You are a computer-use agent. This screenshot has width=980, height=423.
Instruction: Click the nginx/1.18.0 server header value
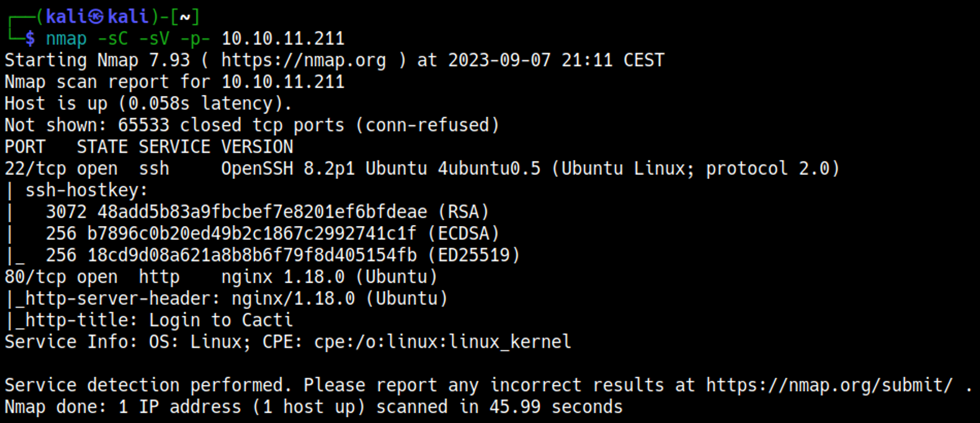(x=293, y=299)
